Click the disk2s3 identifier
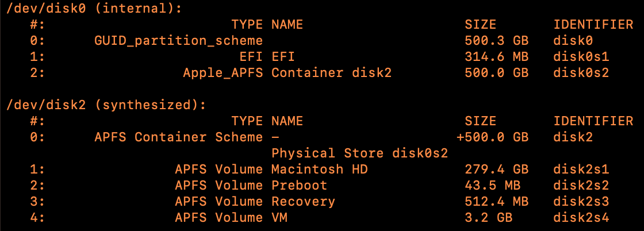The width and height of the screenshot is (644, 231). (581, 202)
